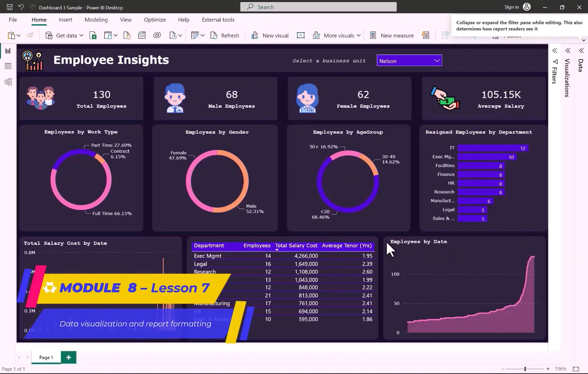Create a New measure from the ribbon
The image size is (588, 374).
point(392,35)
